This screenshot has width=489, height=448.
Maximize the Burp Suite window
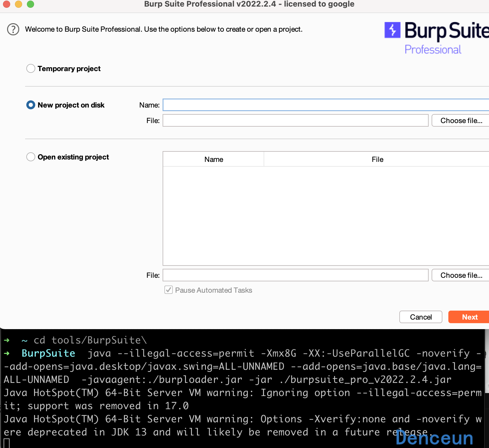click(x=30, y=4)
